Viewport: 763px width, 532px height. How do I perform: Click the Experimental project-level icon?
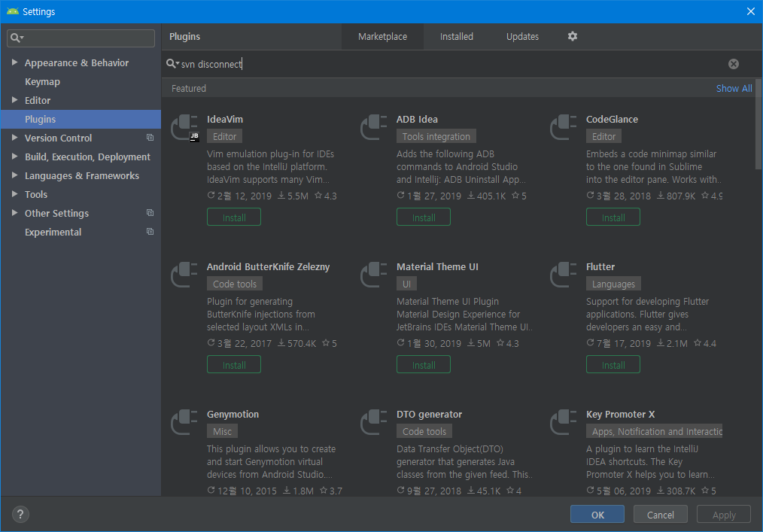(150, 232)
